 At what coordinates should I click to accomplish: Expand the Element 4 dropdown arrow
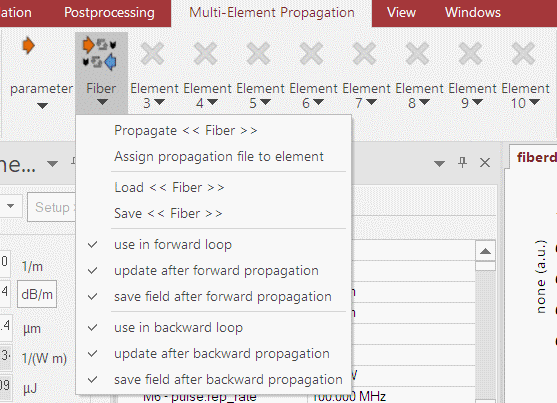point(212,102)
